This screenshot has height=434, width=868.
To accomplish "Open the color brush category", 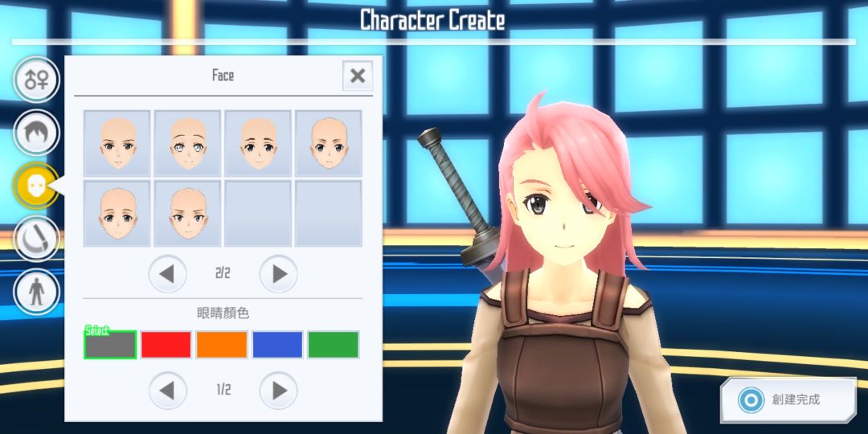I will [36, 239].
